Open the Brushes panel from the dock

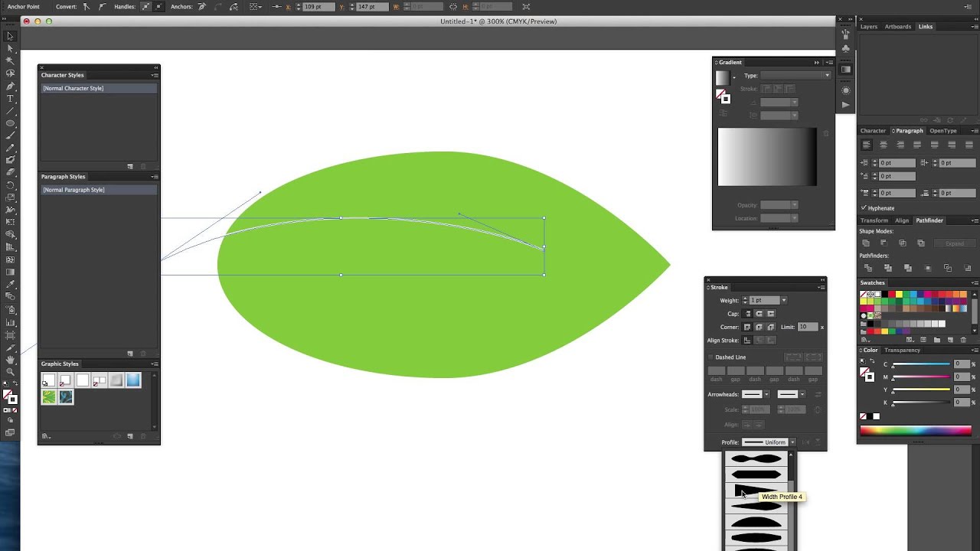[x=845, y=35]
